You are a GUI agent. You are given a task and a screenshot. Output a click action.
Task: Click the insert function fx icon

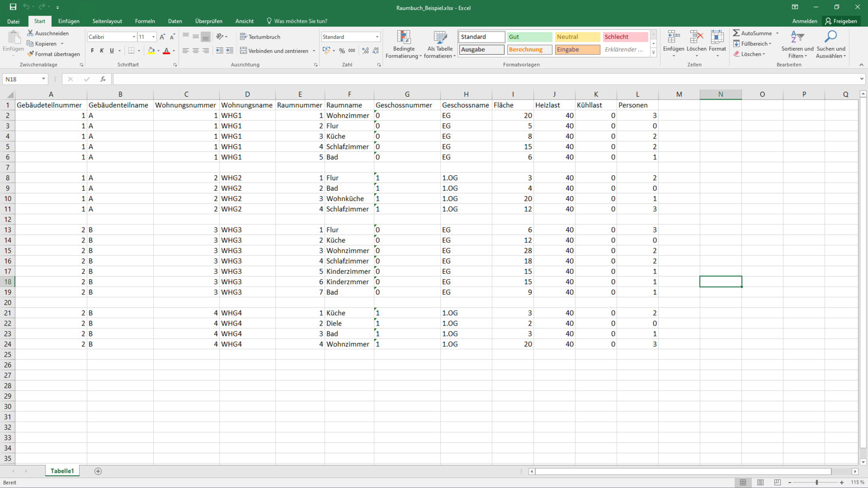coord(103,79)
